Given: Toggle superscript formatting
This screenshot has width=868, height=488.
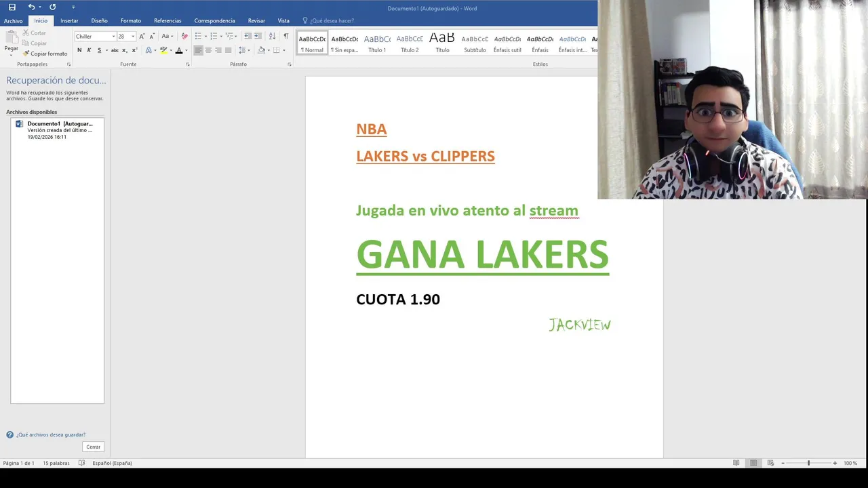Looking at the screenshot, I should point(134,50).
